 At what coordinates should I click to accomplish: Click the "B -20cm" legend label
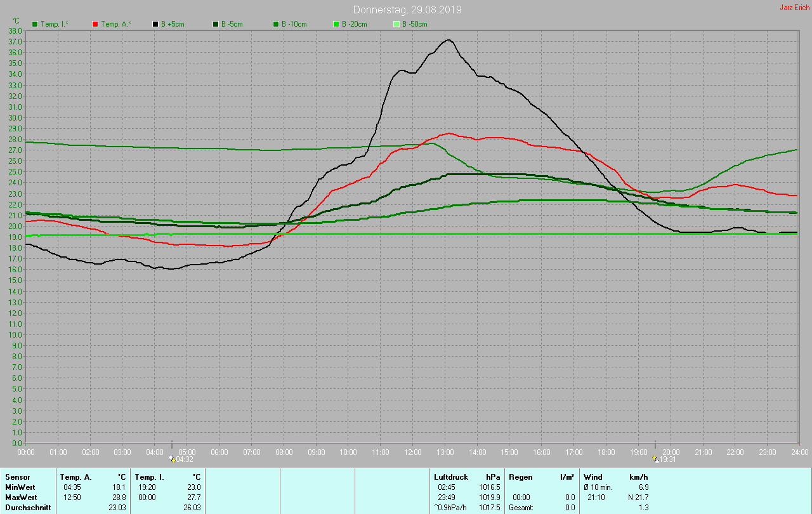pos(355,24)
